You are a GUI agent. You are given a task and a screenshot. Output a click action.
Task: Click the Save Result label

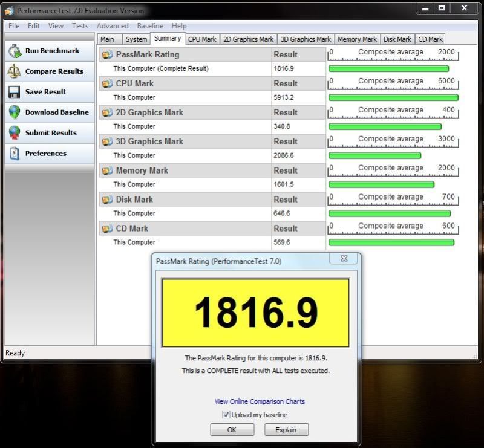(45, 92)
